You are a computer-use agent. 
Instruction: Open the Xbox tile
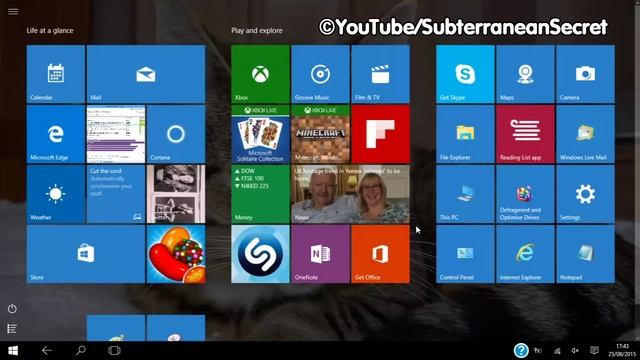[x=260, y=74]
